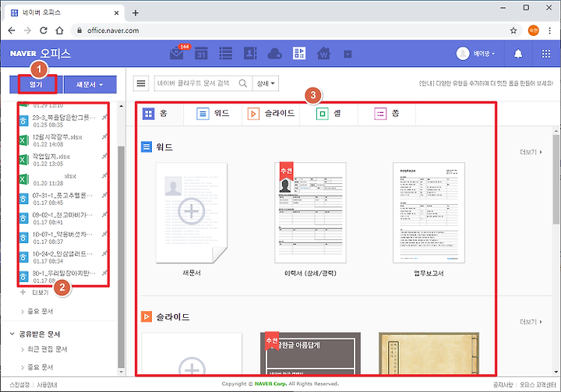Click Excel icon of 12월시작장부.xlsx
This screenshot has height=392, width=561.
tap(23, 140)
